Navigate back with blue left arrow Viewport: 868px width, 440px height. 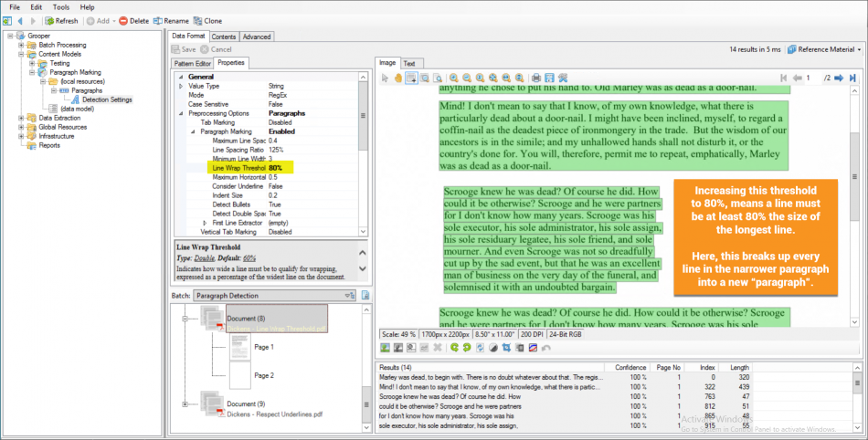20,20
